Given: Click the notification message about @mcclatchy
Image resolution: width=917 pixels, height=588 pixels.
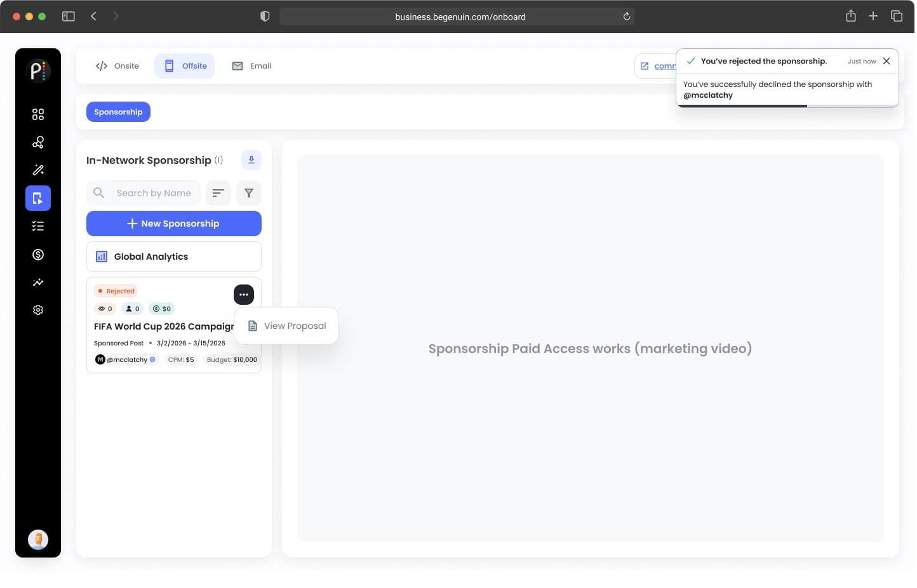Looking at the screenshot, I should pos(777,90).
